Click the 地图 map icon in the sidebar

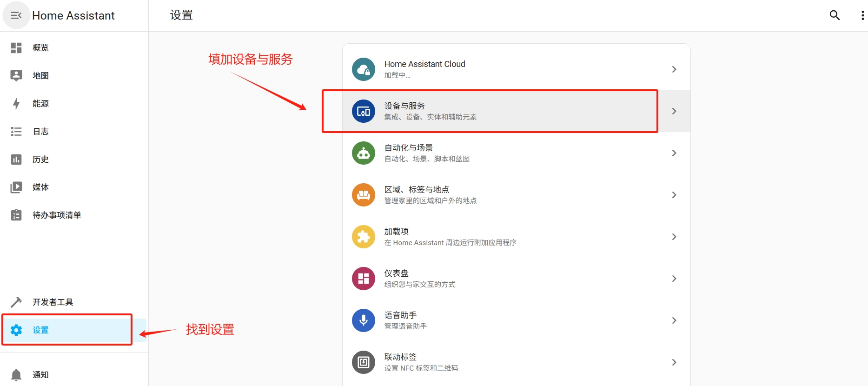click(x=16, y=76)
